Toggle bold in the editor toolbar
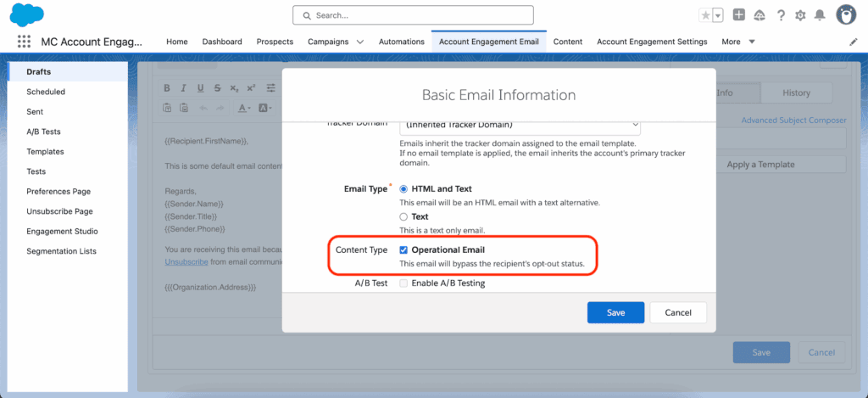This screenshot has width=868, height=398. point(167,88)
